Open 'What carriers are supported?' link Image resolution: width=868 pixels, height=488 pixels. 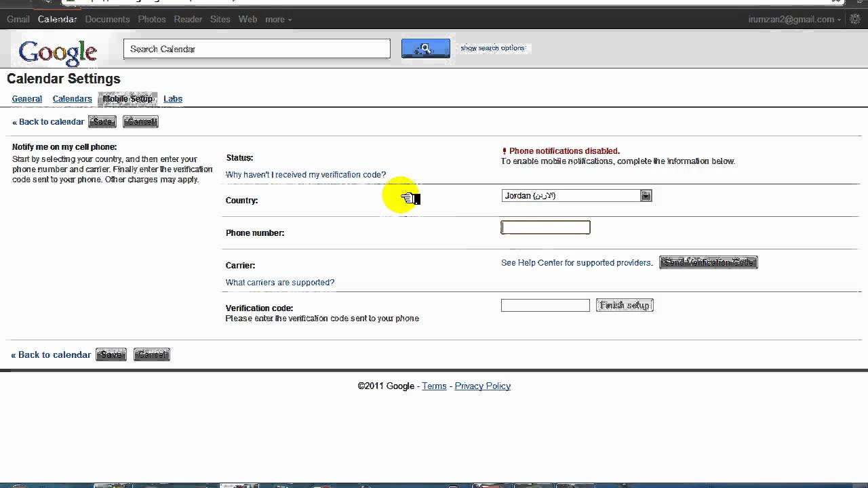pos(280,283)
